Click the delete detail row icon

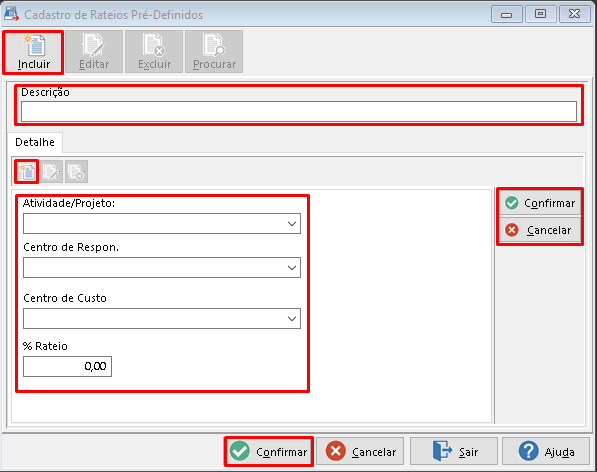point(76,172)
